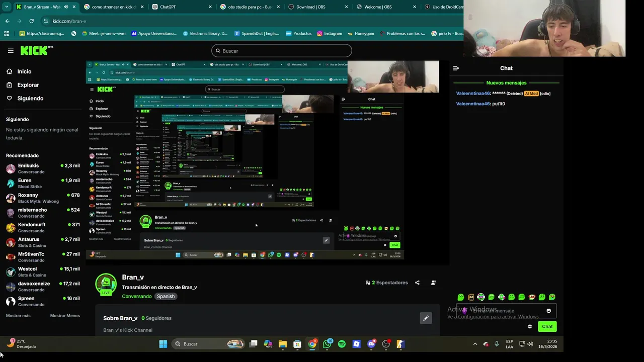
Task: Click Kick Buscar search field
Action: [282, 51]
